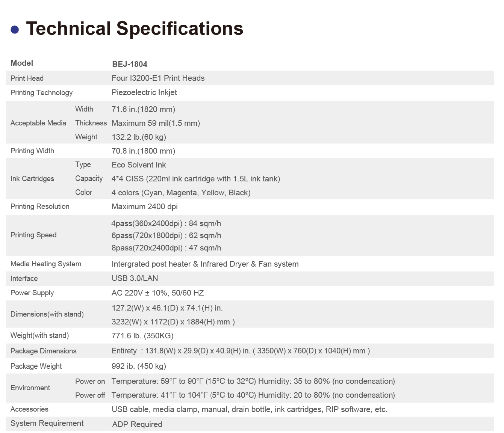
Task: Click the Four I3200-E1 Print Heads value
Action: click(x=158, y=78)
